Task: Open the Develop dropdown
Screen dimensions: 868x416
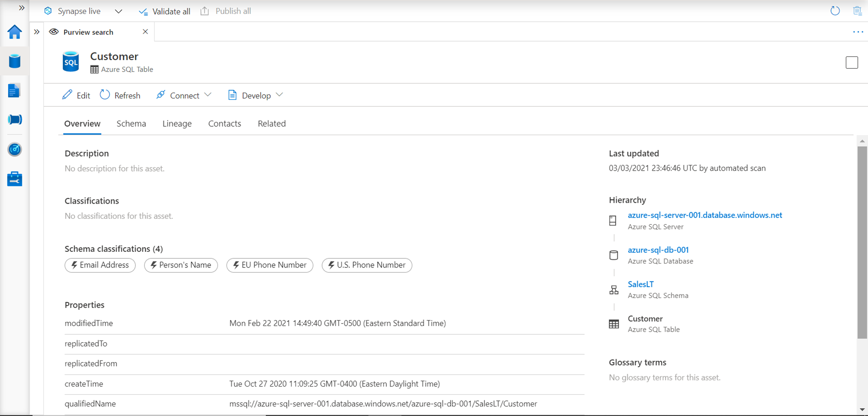Action: (256, 95)
